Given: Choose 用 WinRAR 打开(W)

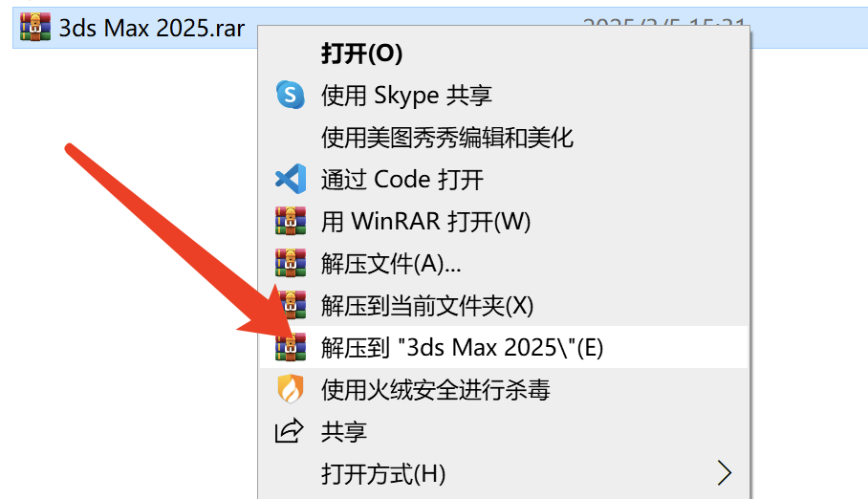Looking at the screenshot, I should click(x=425, y=222).
